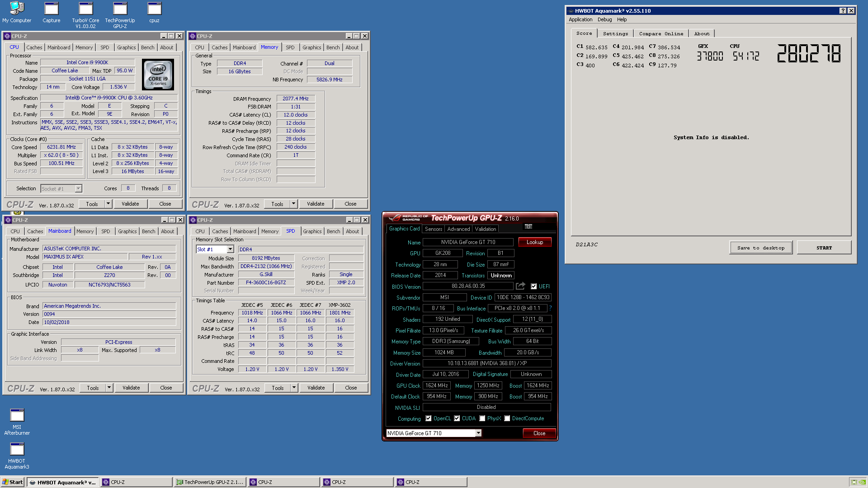Click Validate in the CPU-Z Mainboard window
The image size is (868, 488).
(x=131, y=388)
